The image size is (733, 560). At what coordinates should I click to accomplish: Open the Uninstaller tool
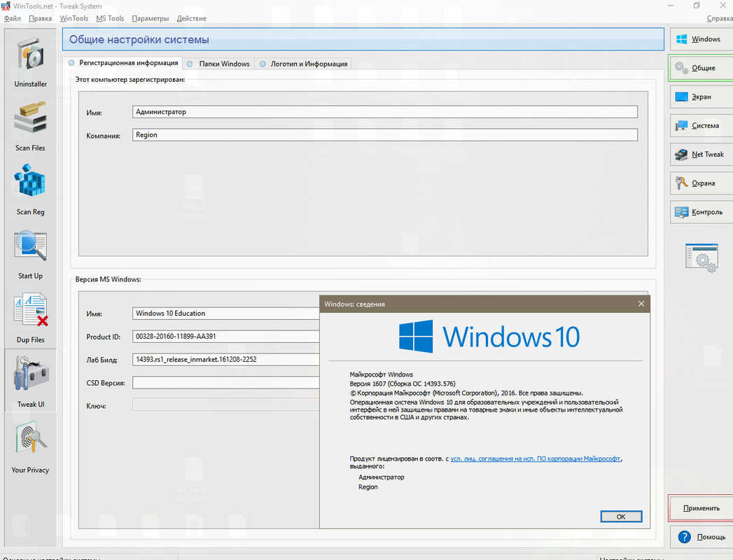click(30, 61)
